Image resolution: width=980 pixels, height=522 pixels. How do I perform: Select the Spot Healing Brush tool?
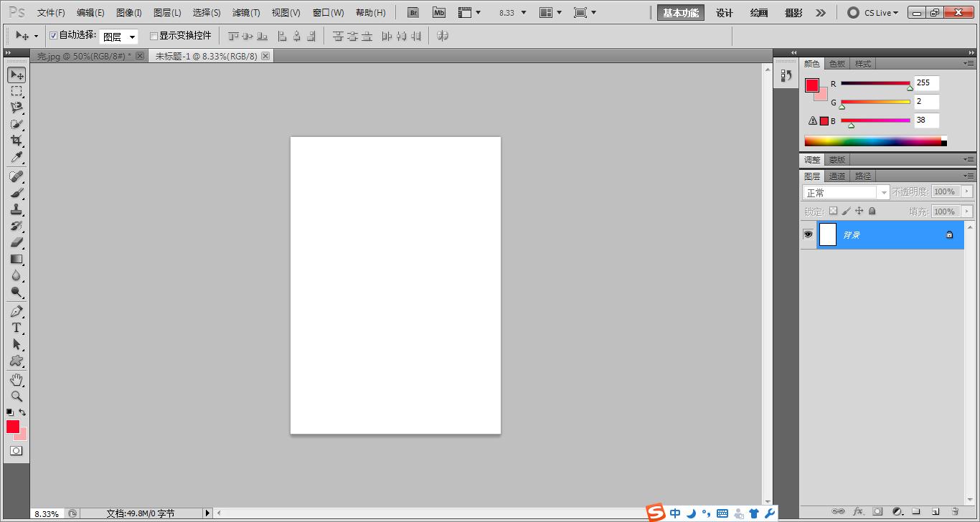coord(17,176)
